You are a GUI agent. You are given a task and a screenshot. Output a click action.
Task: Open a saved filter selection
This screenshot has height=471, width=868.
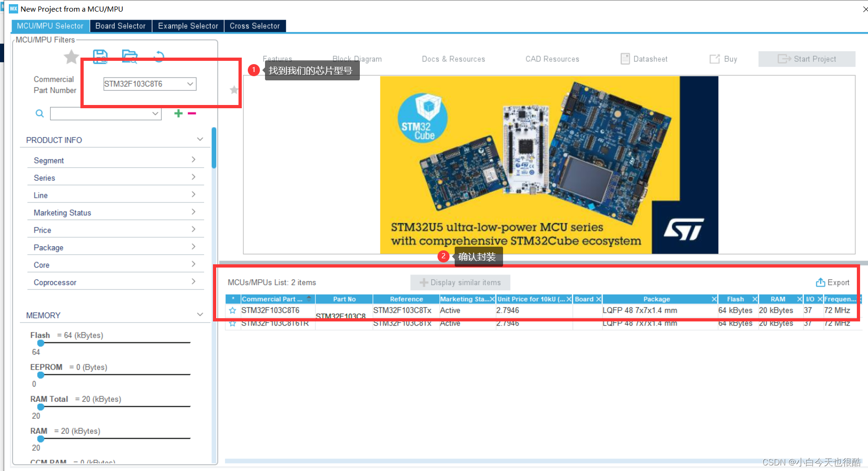coord(130,56)
